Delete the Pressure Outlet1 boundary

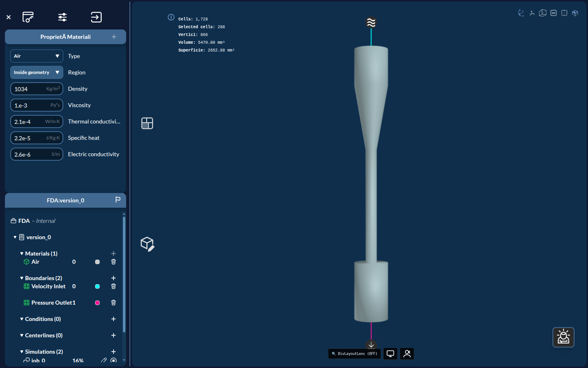tap(114, 303)
